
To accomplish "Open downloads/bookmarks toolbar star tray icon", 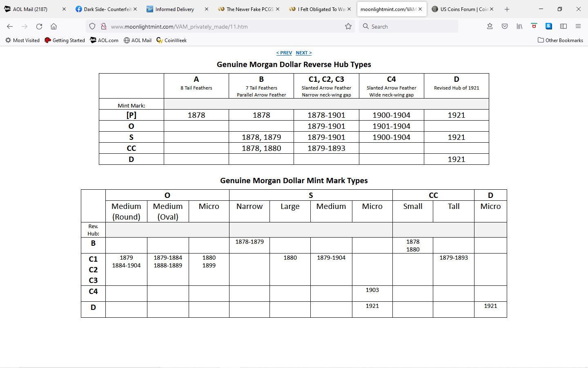I will tap(490, 26).
